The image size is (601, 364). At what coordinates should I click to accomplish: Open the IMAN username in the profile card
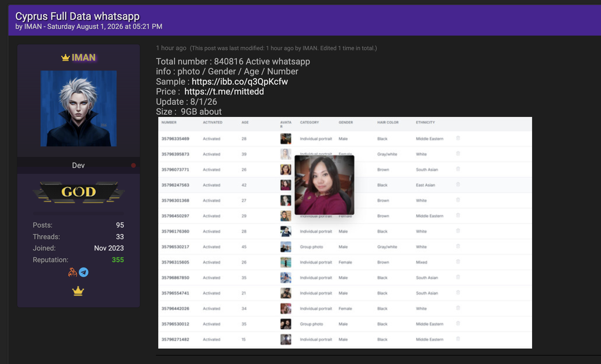click(x=84, y=57)
